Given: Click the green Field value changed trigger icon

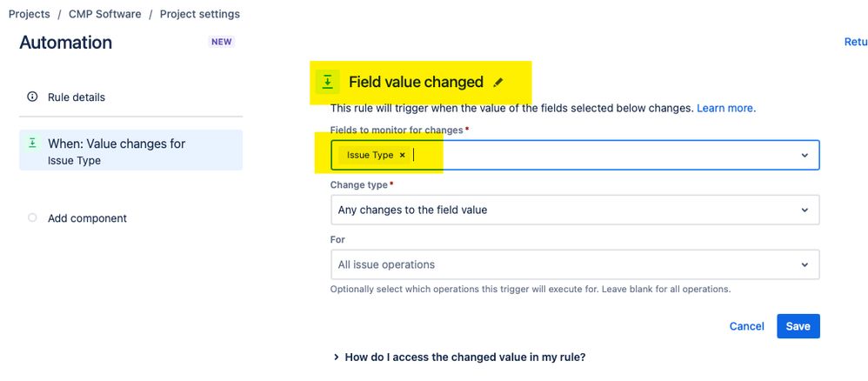Looking at the screenshot, I should (x=328, y=82).
